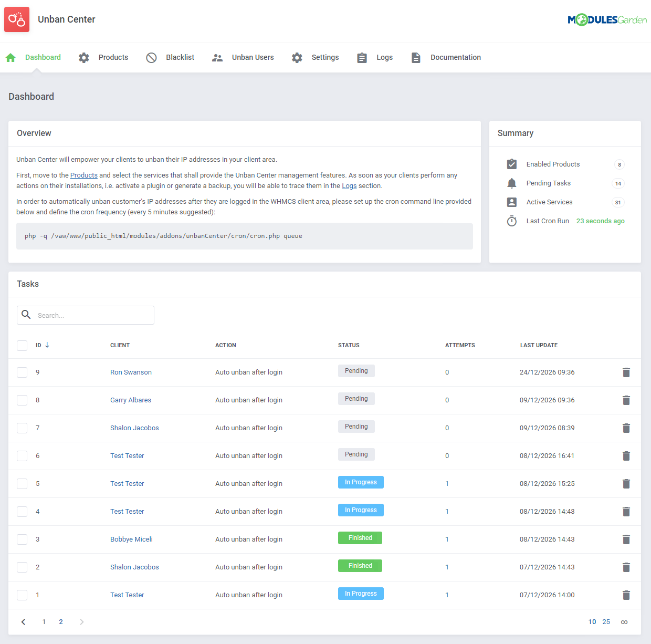Open the Dashboard tab
651x644 pixels.
point(43,57)
